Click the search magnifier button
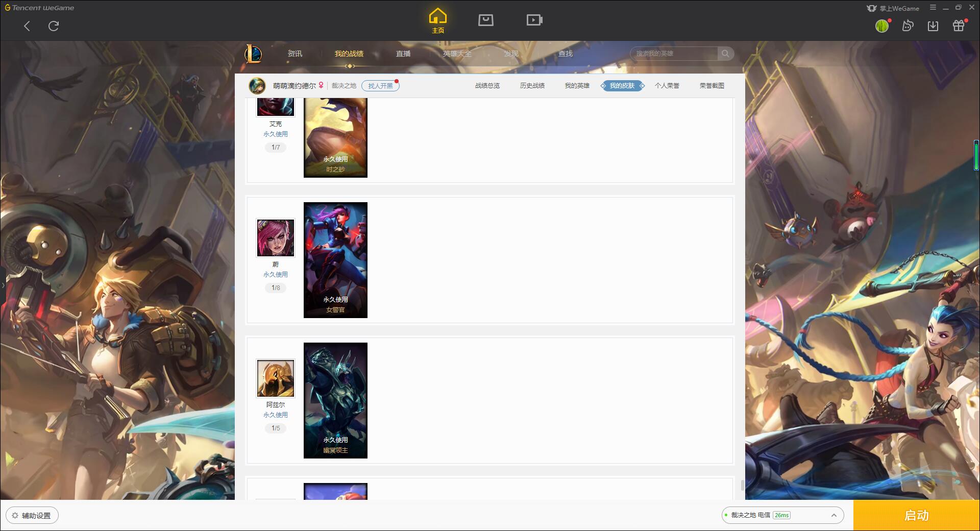The width and height of the screenshot is (980, 531). click(x=725, y=54)
